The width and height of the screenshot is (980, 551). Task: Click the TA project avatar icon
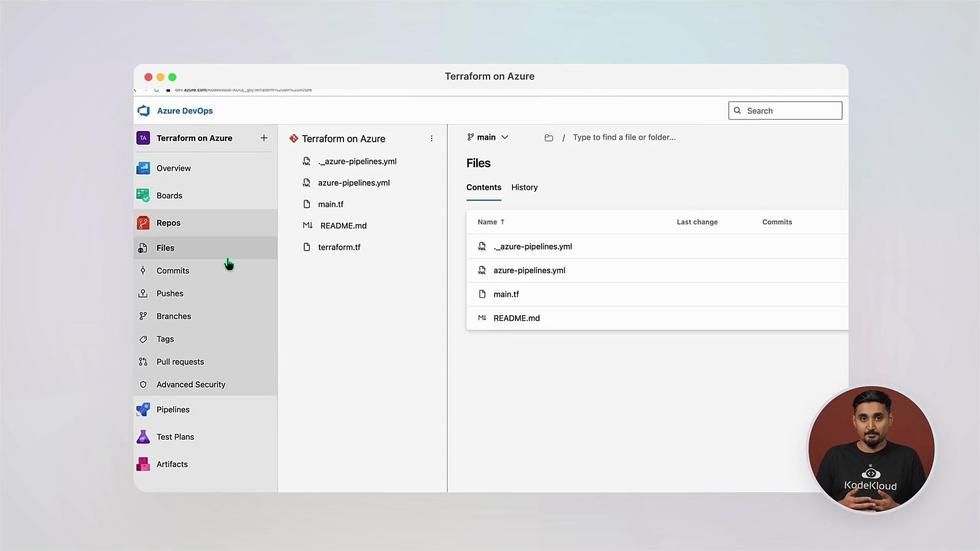(x=143, y=138)
